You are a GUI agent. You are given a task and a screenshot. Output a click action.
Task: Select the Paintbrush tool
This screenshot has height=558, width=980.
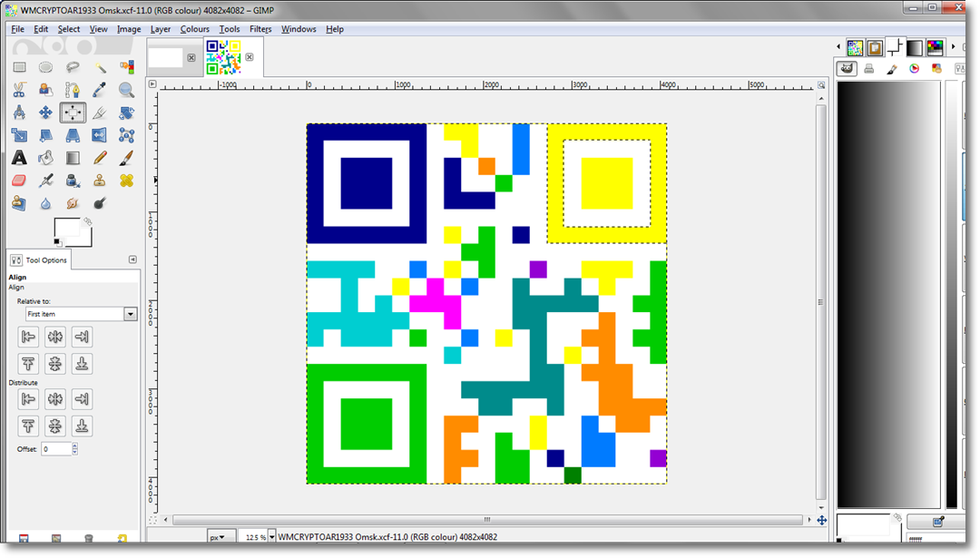[126, 158]
